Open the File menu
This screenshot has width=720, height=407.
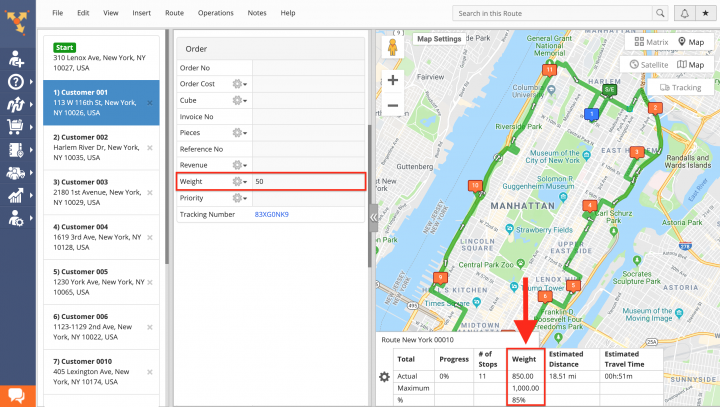(x=57, y=13)
